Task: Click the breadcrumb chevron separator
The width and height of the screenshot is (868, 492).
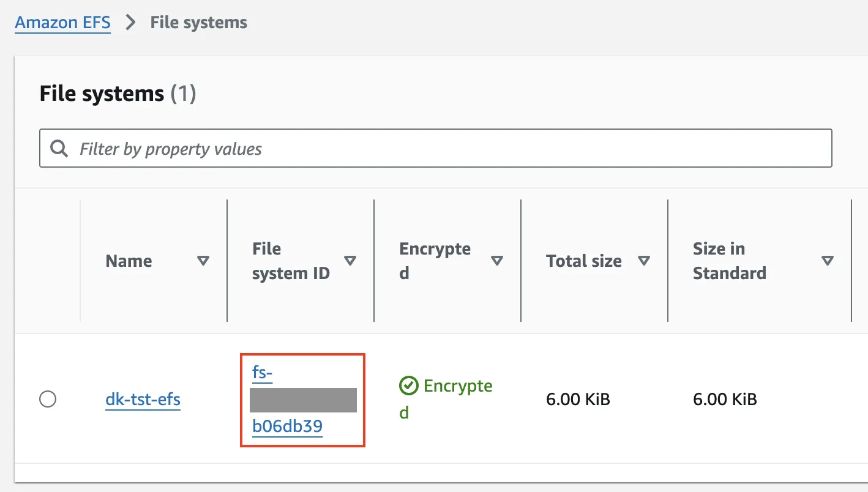Action: coord(130,23)
